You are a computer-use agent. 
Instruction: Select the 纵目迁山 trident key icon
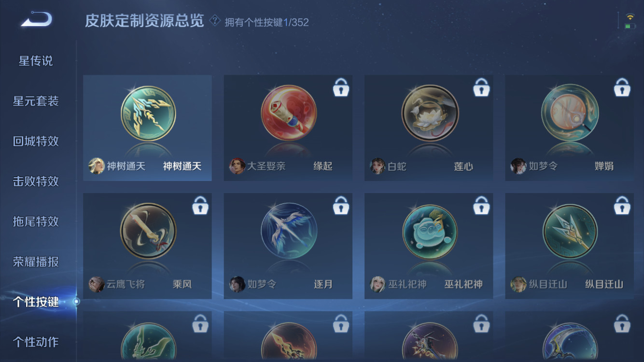point(570,231)
